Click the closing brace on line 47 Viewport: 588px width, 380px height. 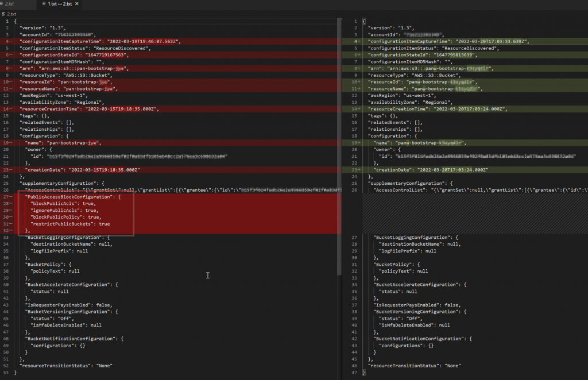pyautogui.click(x=363, y=373)
